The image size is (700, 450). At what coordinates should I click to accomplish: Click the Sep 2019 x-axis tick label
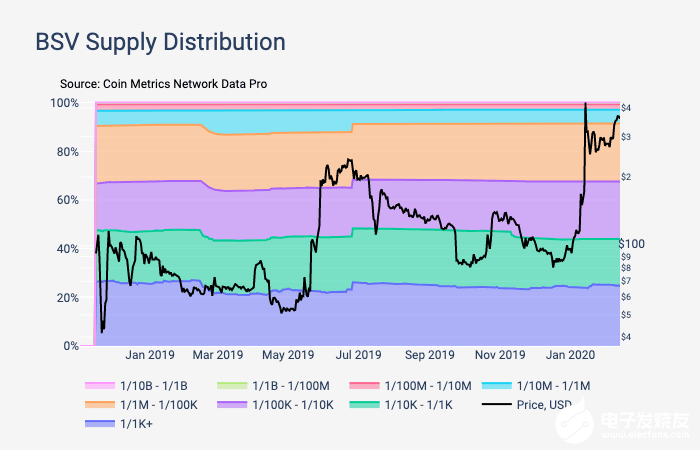(x=430, y=356)
